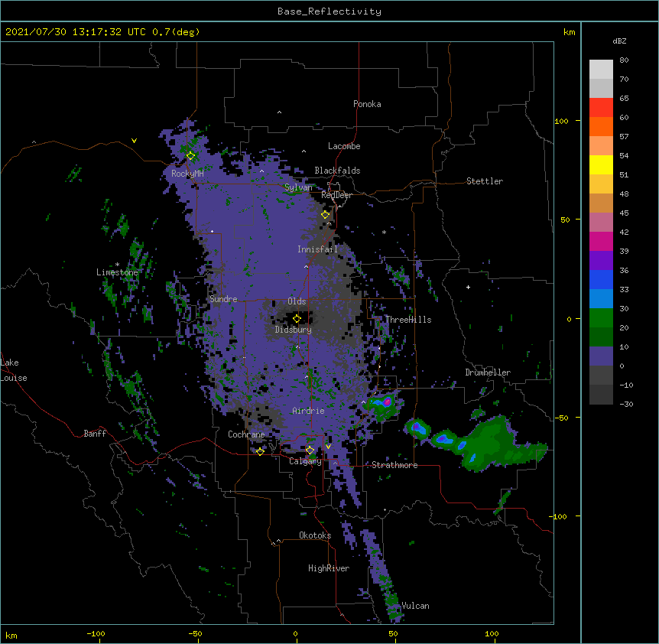Screen dimensions: 659x644
Task: Click the 80 value on the dBZ scale
Action: click(x=624, y=60)
